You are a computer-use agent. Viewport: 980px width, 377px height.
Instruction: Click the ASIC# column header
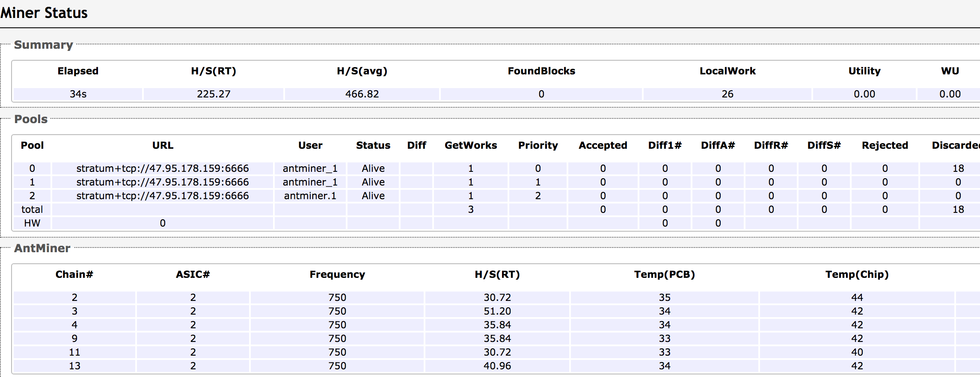pos(193,274)
